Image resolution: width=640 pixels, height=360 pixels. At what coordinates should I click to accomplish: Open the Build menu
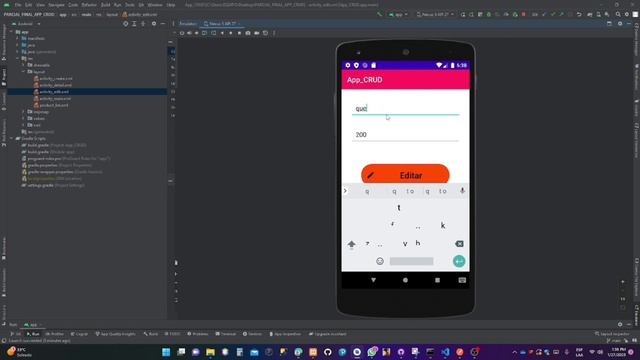(x=105, y=5)
